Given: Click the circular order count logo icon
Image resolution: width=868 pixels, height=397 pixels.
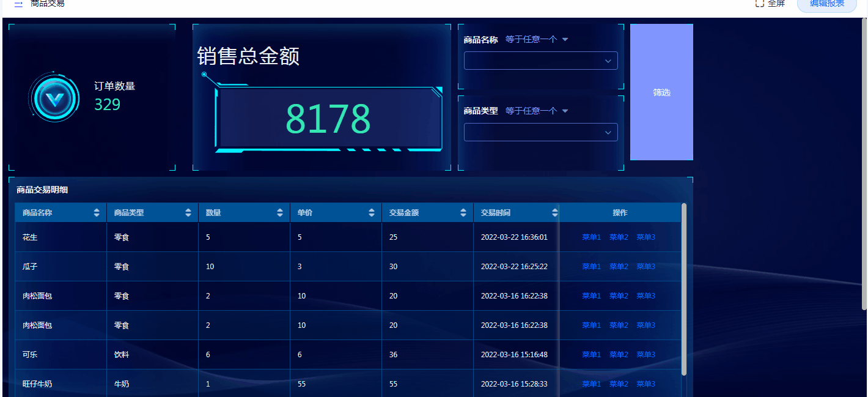Looking at the screenshot, I should 54,98.
